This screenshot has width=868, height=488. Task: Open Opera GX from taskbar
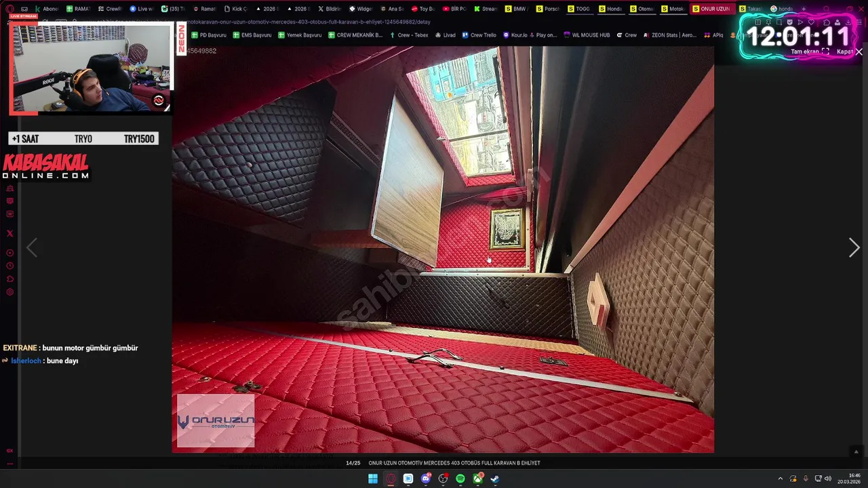[x=391, y=479]
